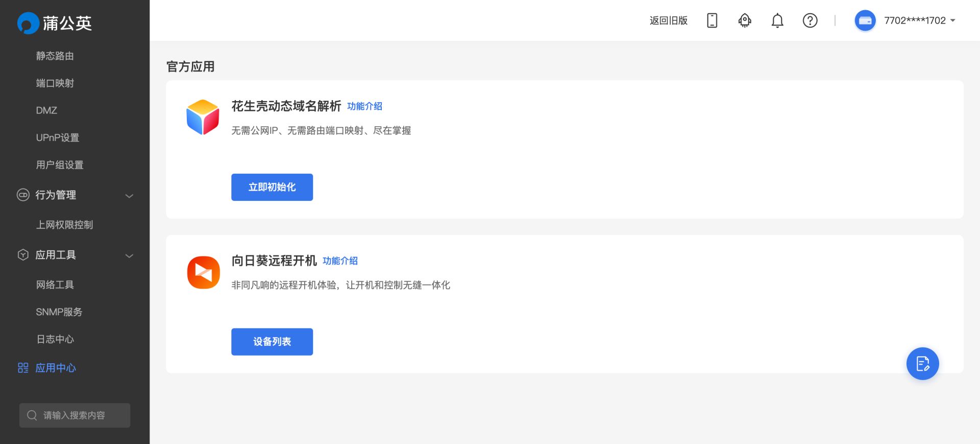The height and width of the screenshot is (444, 980).
Task: Click the sidebar search input field
Action: 75,415
